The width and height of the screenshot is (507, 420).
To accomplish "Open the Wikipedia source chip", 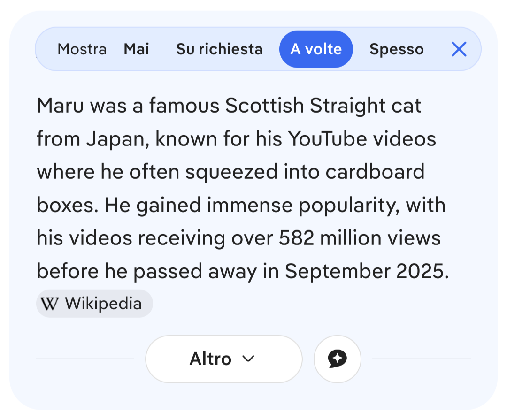I will [x=94, y=304].
